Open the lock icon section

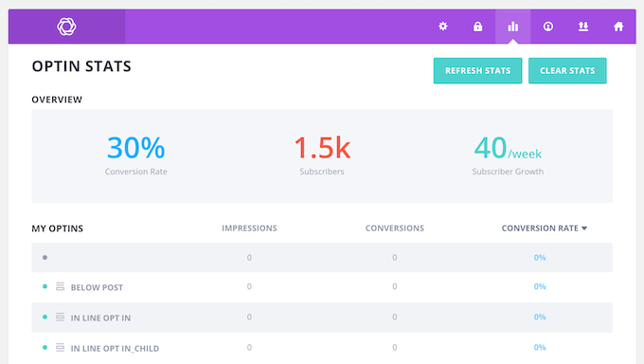click(x=477, y=27)
